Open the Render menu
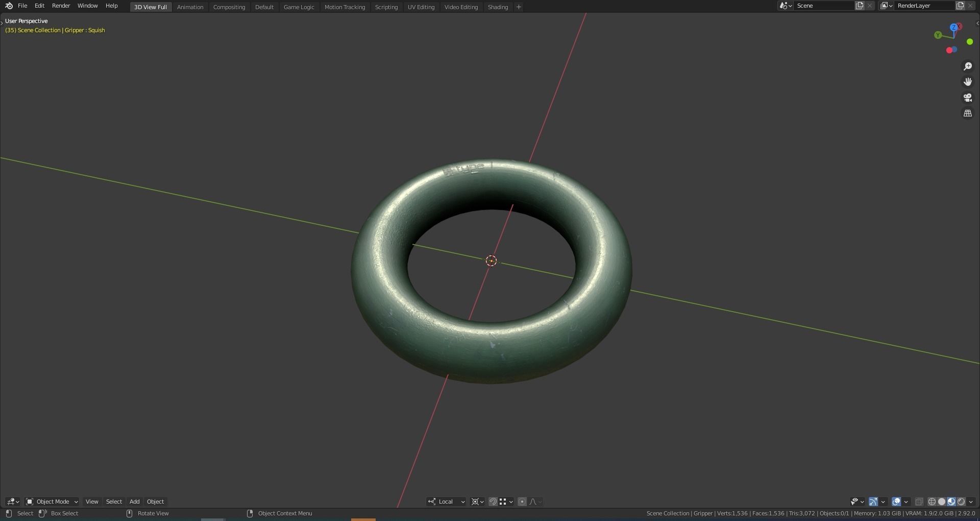The image size is (980, 521). 61,6
